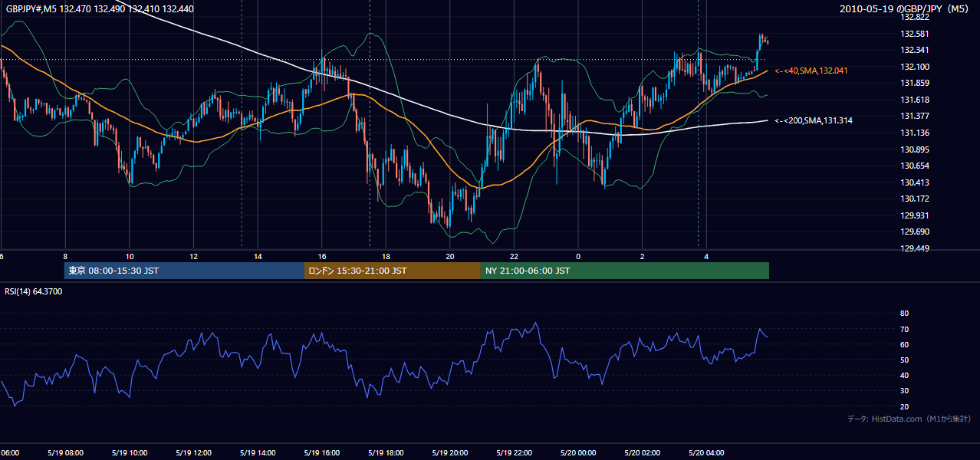The height and width of the screenshot is (460, 980).
Task: Click the 40 SMA 132.041 label
Action: 812,71
